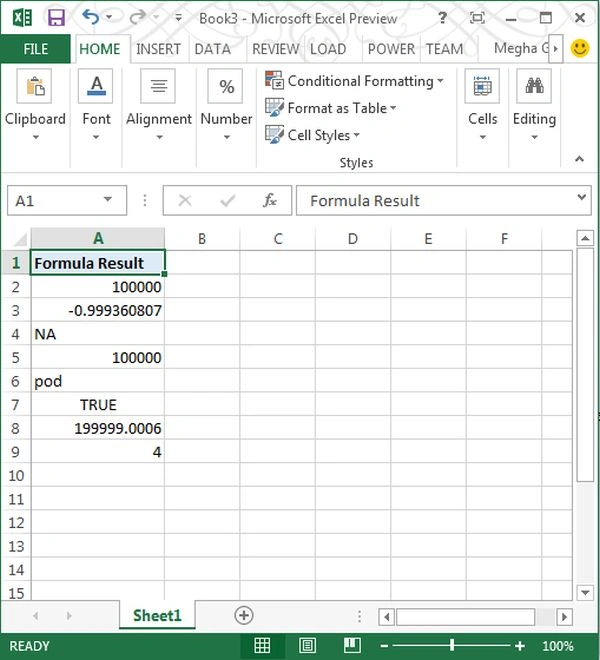Click the Redo arrow icon
The width and height of the screenshot is (600, 660).
coord(137,17)
